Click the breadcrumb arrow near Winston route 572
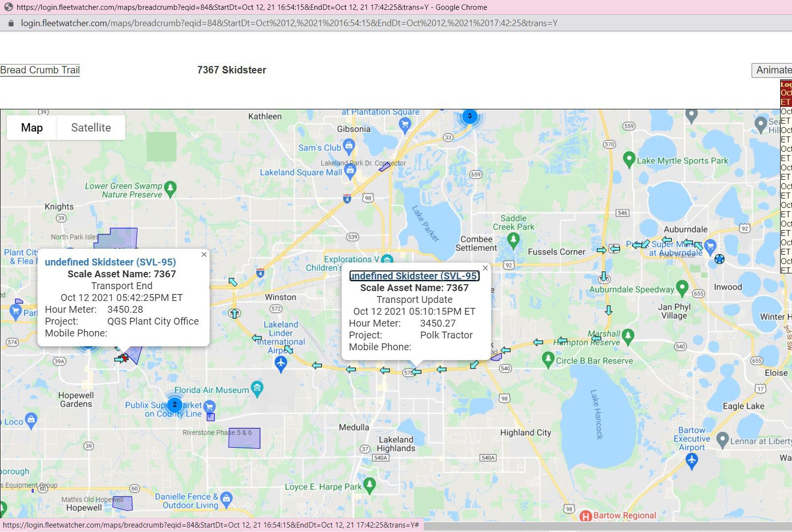The image size is (792, 532). point(257,338)
